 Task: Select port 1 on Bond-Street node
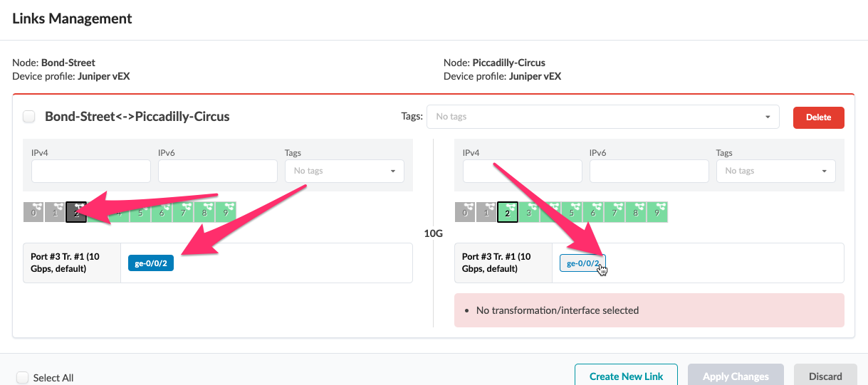click(x=55, y=212)
